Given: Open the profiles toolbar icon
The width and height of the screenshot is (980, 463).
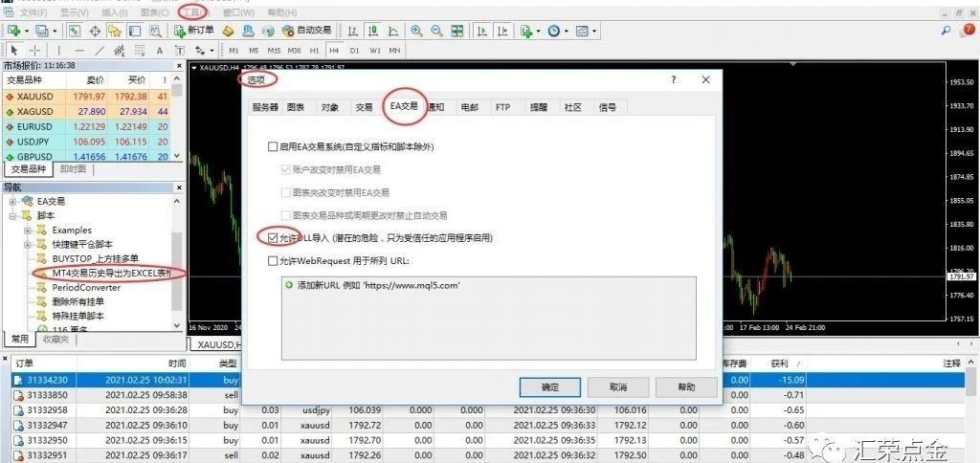Looking at the screenshot, I should (x=42, y=31).
